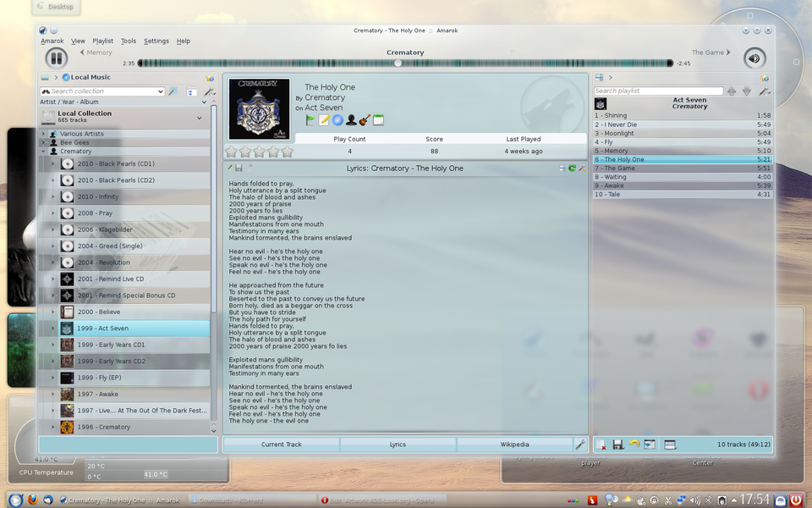Click the collection browser vertical scrollbar
Screen dimensions: 812x508
[213, 209]
